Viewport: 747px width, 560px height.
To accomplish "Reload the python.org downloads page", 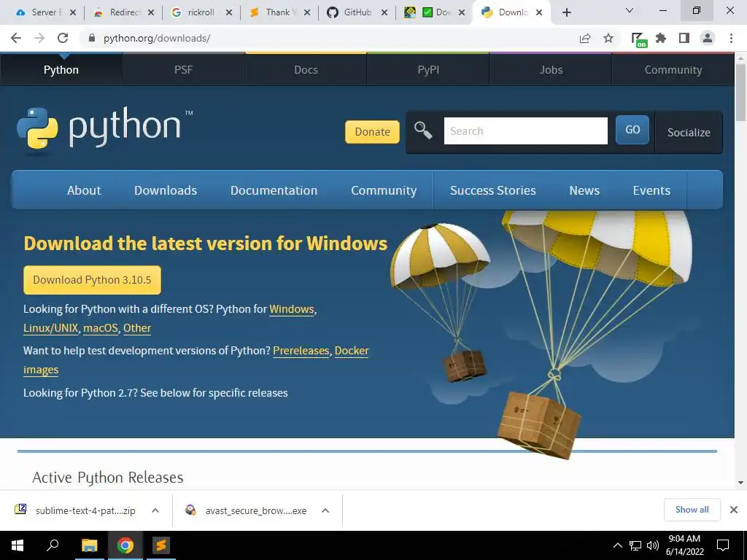I will 63,38.
